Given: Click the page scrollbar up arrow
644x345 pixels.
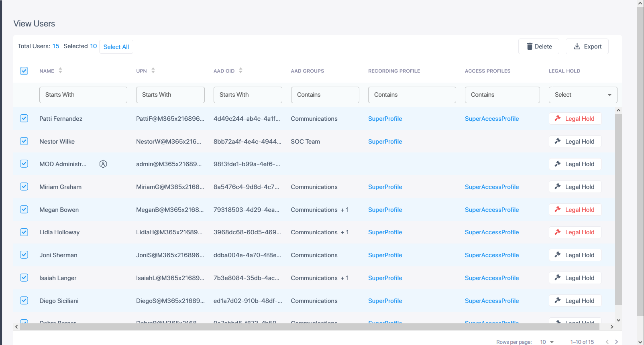Looking at the screenshot, I should (640, 3).
